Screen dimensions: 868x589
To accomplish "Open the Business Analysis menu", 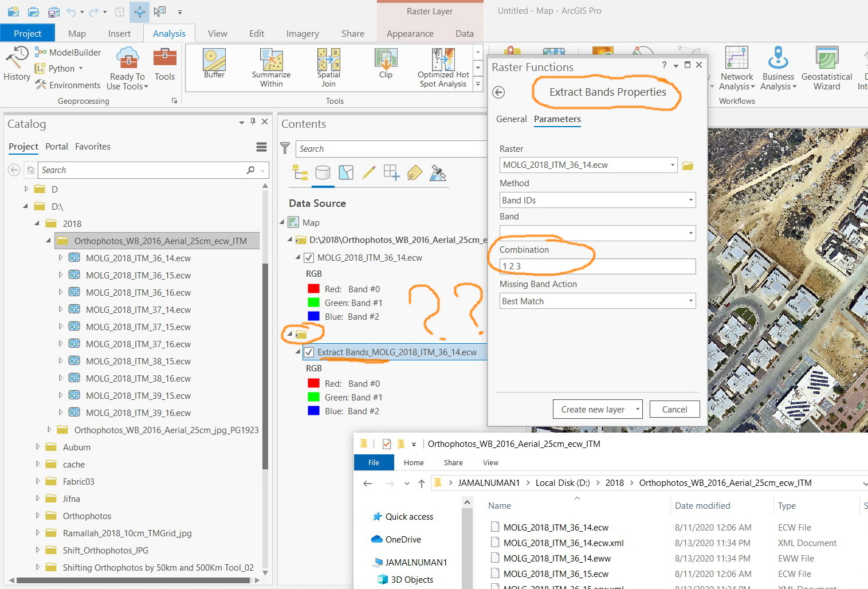I will pyautogui.click(x=778, y=69).
